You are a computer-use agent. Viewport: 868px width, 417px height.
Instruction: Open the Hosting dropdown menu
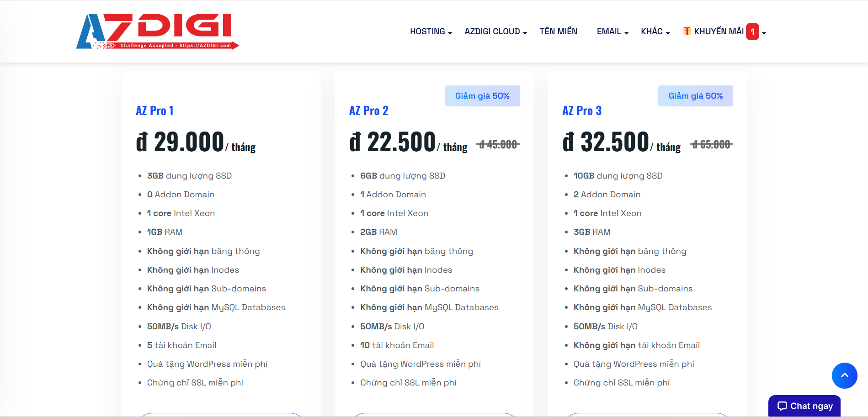431,32
